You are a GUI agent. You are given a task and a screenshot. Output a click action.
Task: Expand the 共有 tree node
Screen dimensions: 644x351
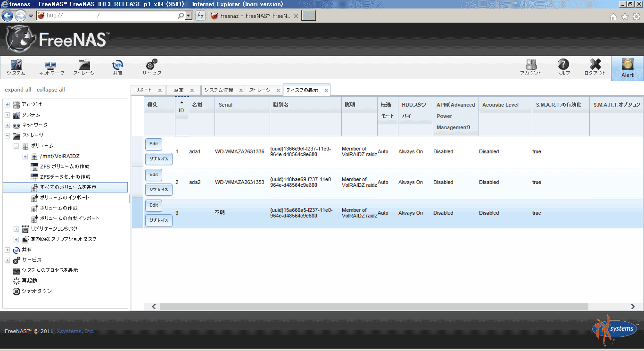(7, 250)
